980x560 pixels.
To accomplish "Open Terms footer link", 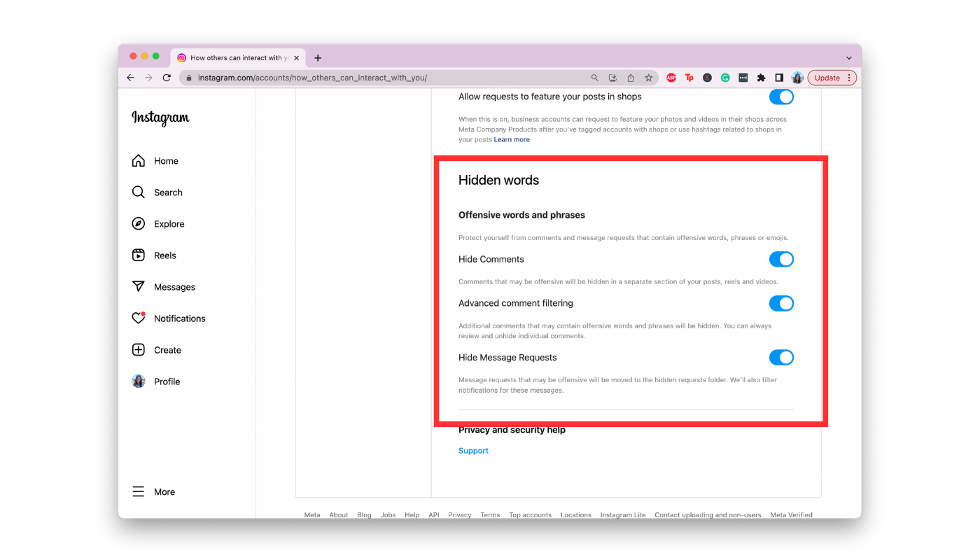I will pos(490,514).
